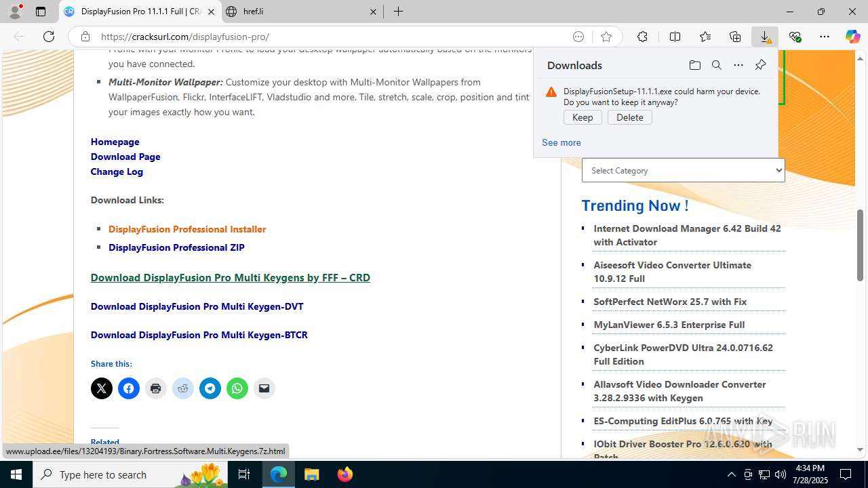Open the tab actions menu icon
Screen dimensions: 868x488
(x=41, y=12)
